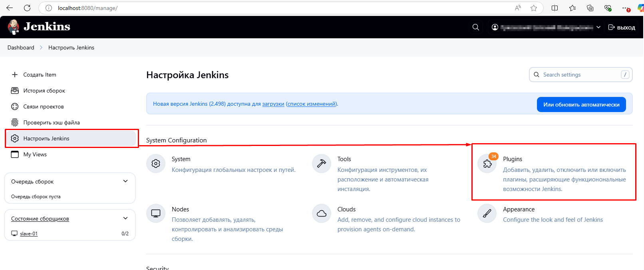This screenshot has width=644, height=270.
Task: Select Создать Item in the sidebar
Action: pos(40,75)
